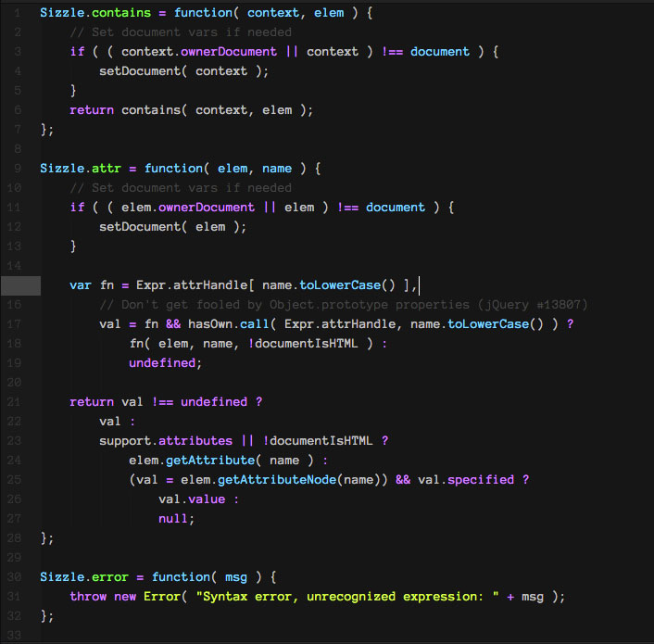This screenshot has width=654, height=644.
Task: Click the Sizzle.contains identifier on line 1
Action: 95,13
